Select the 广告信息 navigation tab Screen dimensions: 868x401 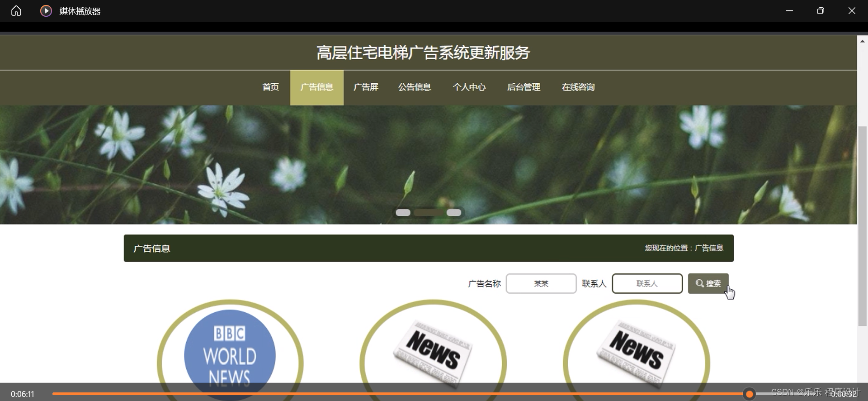(x=317, y=87)
